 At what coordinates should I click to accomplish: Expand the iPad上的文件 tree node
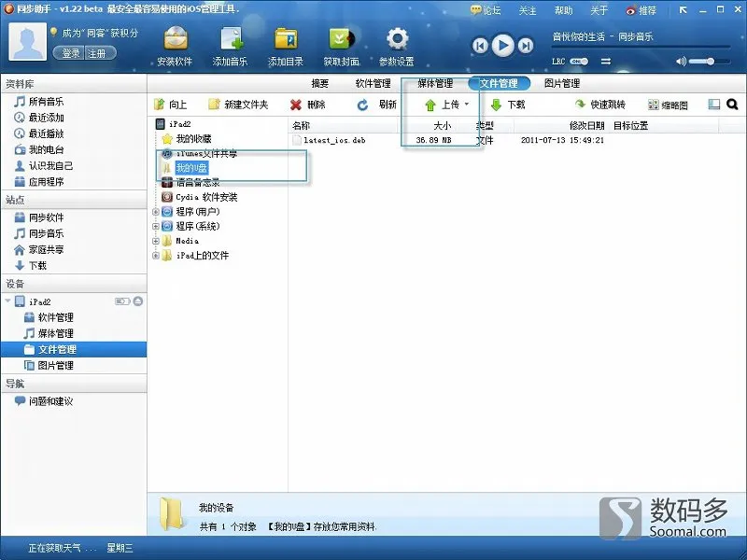(x=155, y=256)
